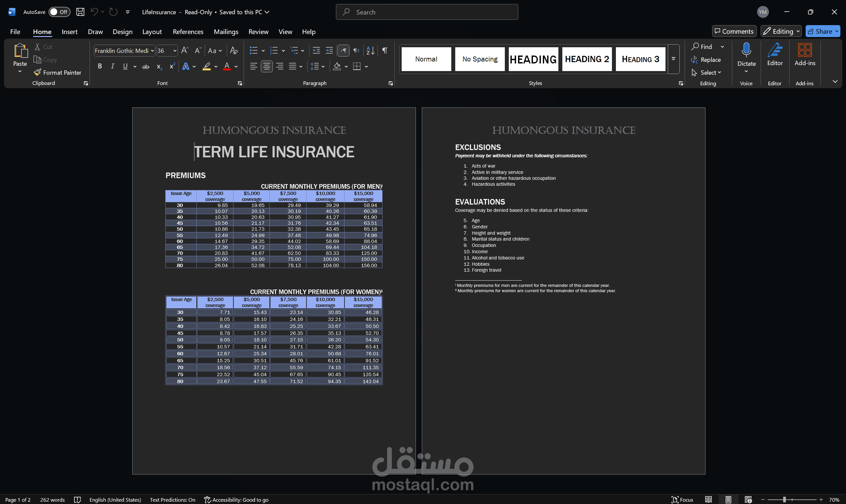This screenshot has height=504, width=846.
Task: Expand the Styles gallery more arrow
Action: pyautogui.click(x=673, y=59)
